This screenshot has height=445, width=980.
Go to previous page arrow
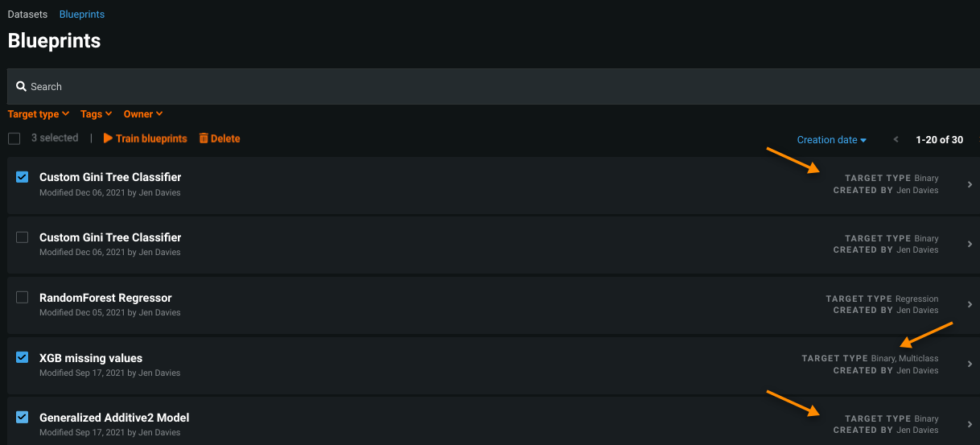pyautogui.click(x=896, y=140)
